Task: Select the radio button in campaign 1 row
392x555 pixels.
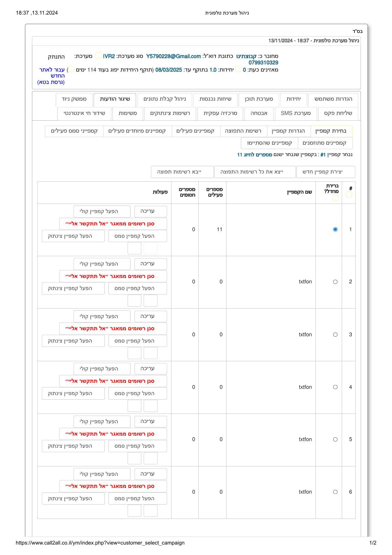Action: [335, 229]
